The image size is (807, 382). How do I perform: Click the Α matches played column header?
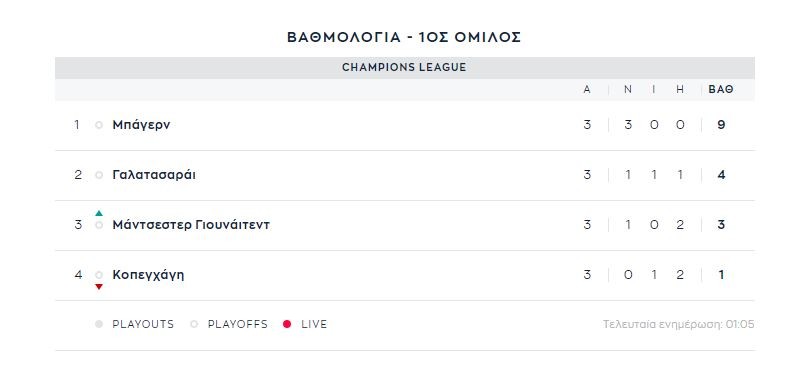tap(587, 90)
